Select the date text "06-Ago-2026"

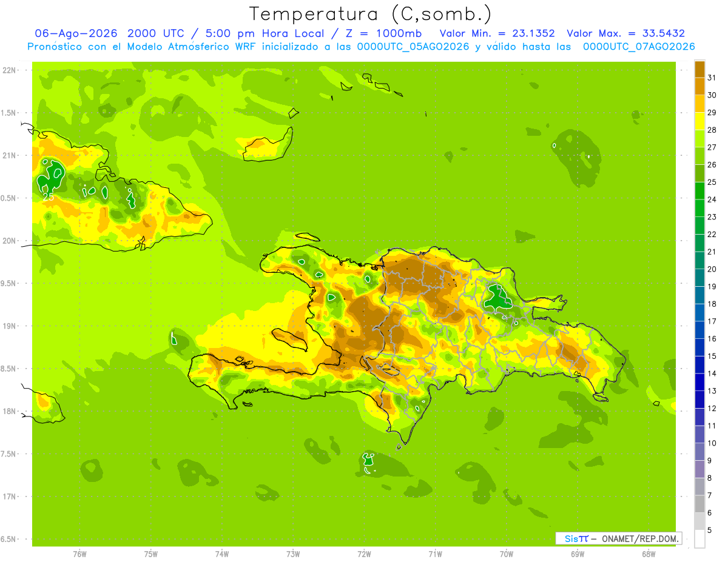tap(76, 33)
